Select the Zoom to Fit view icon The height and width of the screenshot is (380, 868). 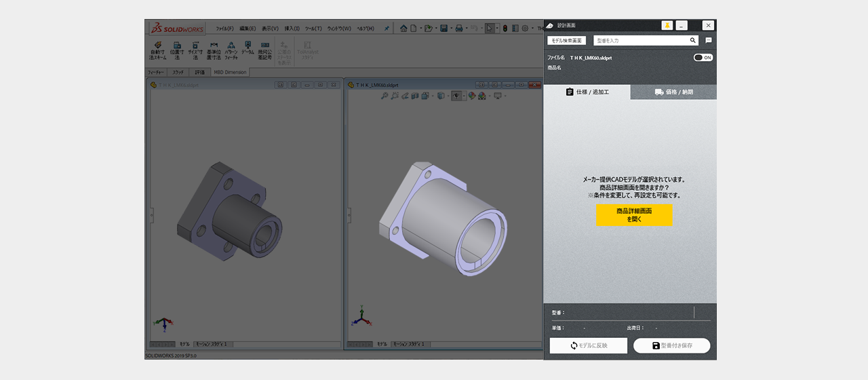click(384, 96)
